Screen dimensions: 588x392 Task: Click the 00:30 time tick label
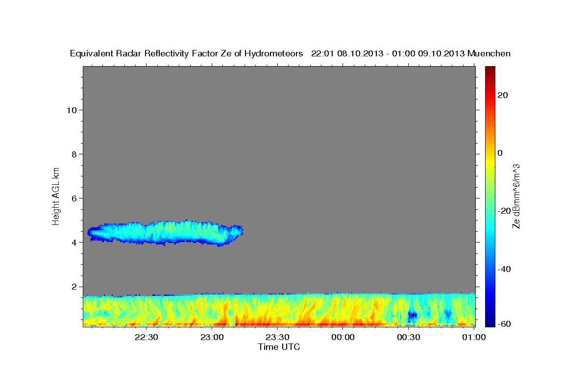(408, 337)
